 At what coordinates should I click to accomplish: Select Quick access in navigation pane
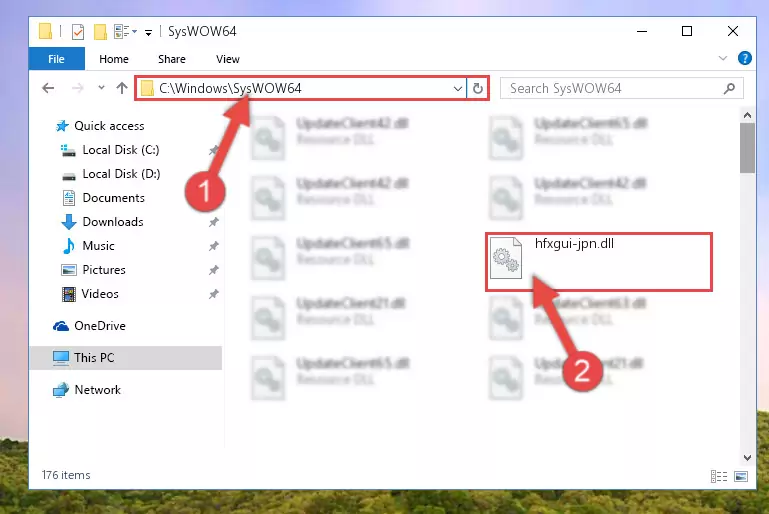[x=109, y=126]
